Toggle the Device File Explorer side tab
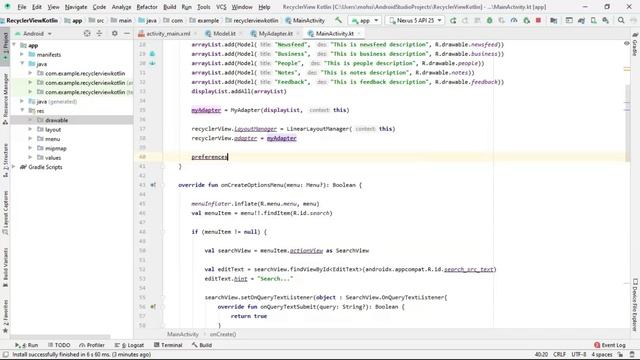Image resolution: width=640 pixels, height=360 pixels. pos(635,304)
